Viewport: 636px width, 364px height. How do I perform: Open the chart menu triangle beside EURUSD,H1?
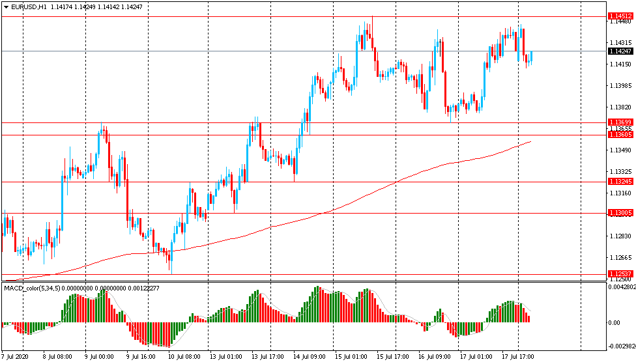click(x=6, y=7)
